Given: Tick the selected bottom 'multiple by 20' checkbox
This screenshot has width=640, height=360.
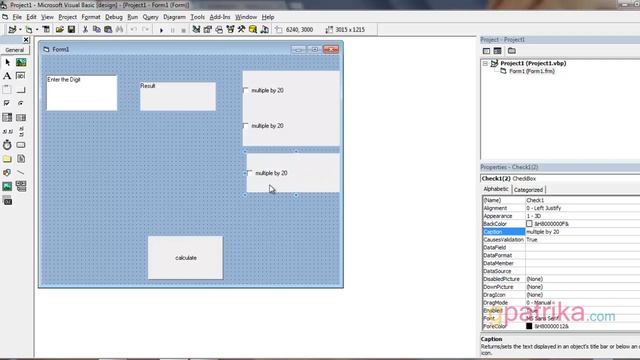Looking at the screenshot, I should 250,173.
